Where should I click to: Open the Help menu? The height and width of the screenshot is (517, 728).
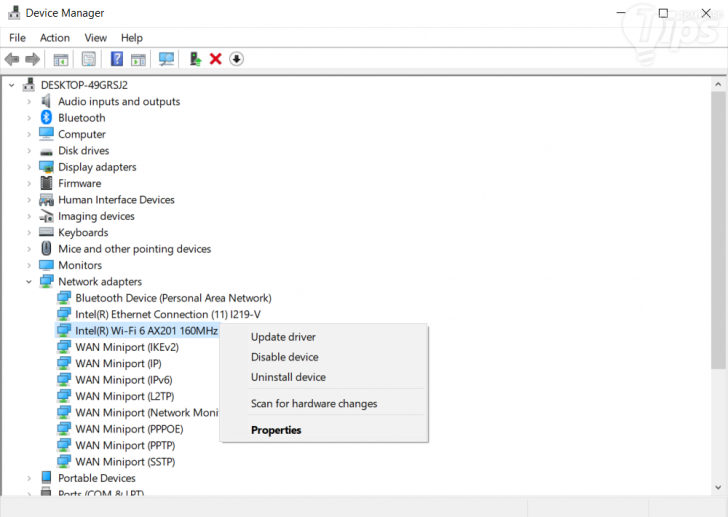[131, 38]
